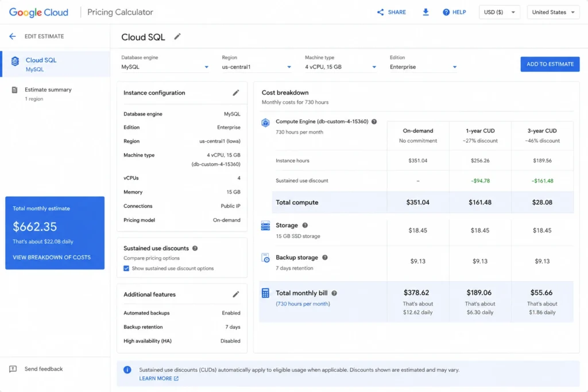Screen dimensions: 588x392
Task: Click the Backup storage clock icon
Action: point(265,258)
